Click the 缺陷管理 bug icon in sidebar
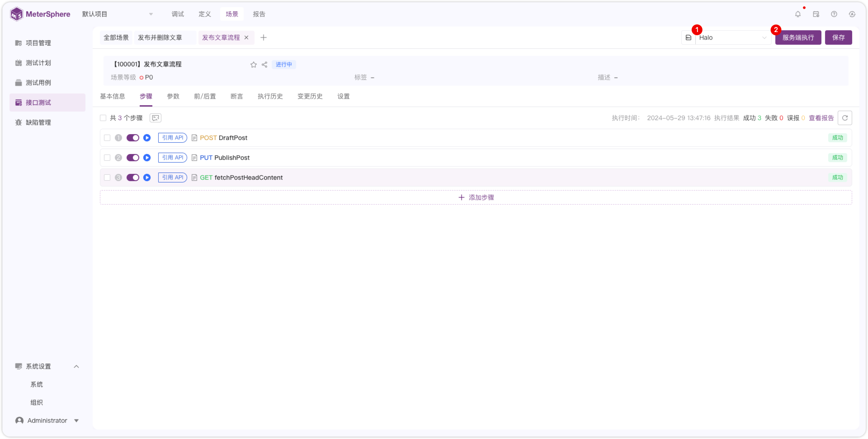The image size is (868, 439). click(19, 122)
